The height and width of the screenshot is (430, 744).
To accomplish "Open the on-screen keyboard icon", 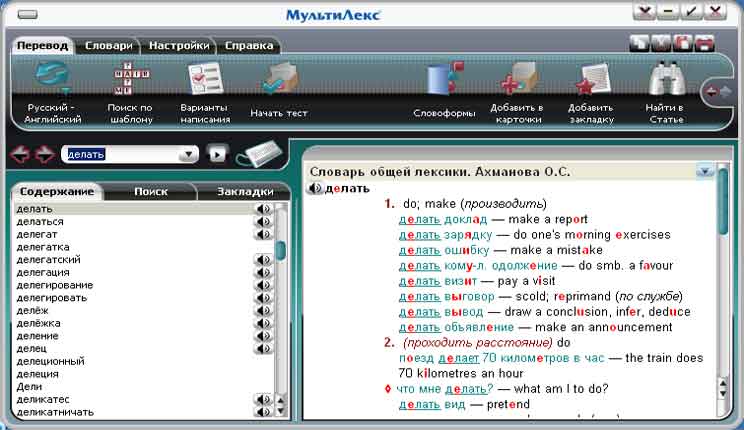I will click(260, 153).
